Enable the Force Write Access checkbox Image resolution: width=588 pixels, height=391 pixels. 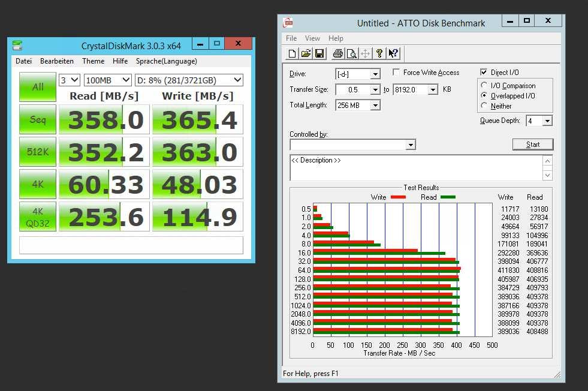396,72
